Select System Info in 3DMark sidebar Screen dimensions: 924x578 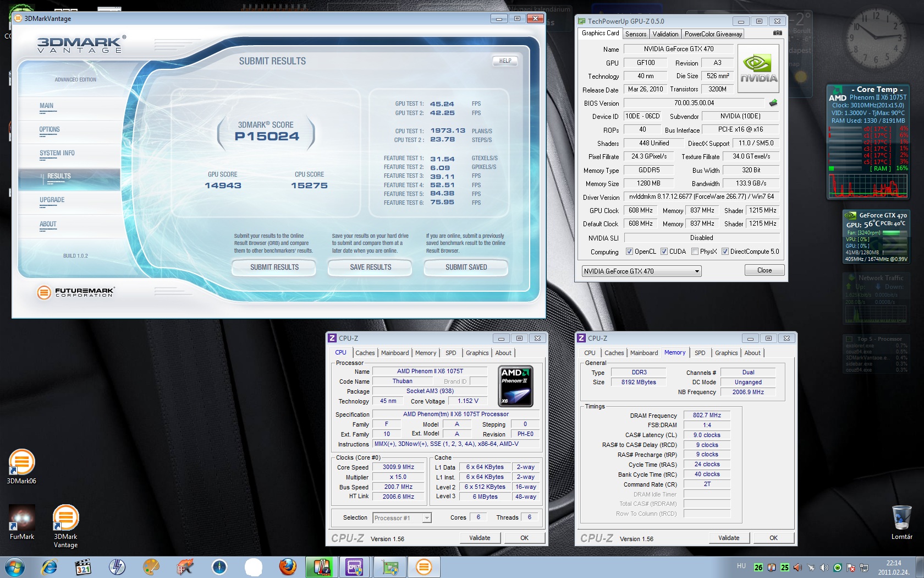[57, 154]
